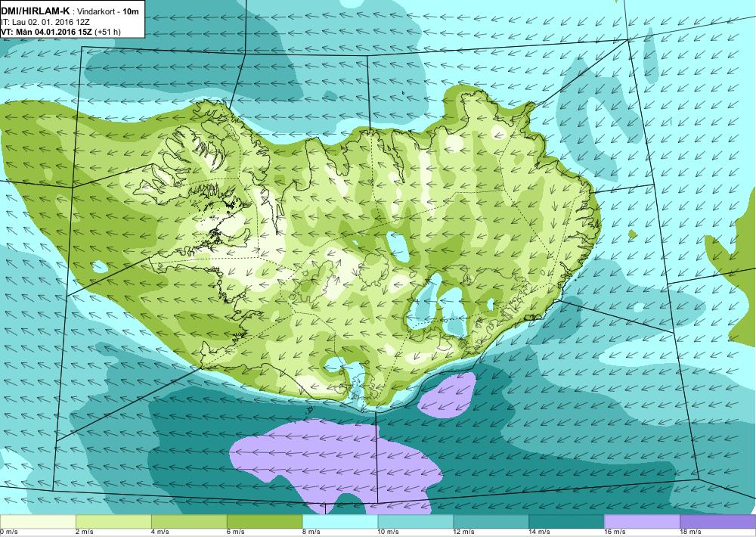Screen dimensions: 756x537
Task: Select the "VT: Mán 04.01.2016 15Z" valid time
Action: click(x=47, y=33)
